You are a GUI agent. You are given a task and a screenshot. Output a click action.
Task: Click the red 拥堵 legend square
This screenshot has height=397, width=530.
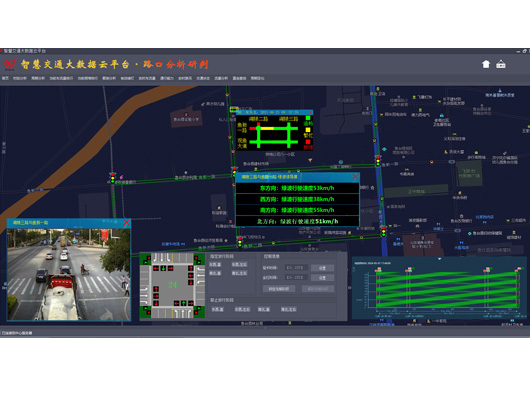(308, 142)
